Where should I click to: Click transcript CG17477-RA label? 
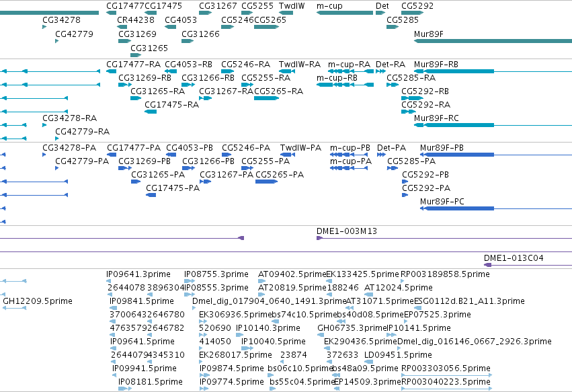(133, 65)
